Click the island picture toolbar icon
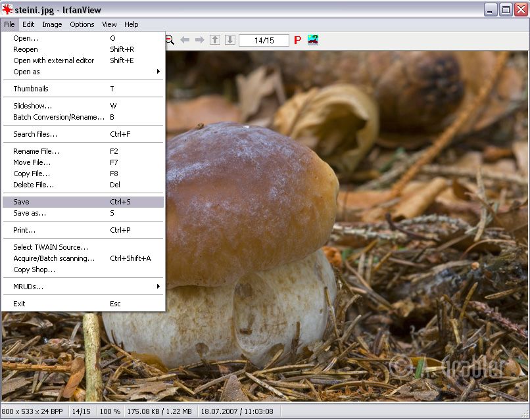This screenshot has width=530, height=420. pyautogui.click(x=313, y=40)
